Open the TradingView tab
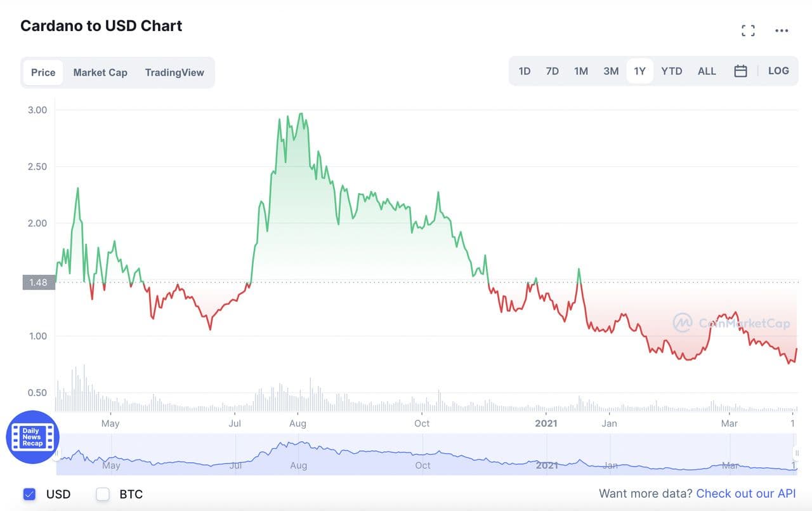 tap(174, 72)
